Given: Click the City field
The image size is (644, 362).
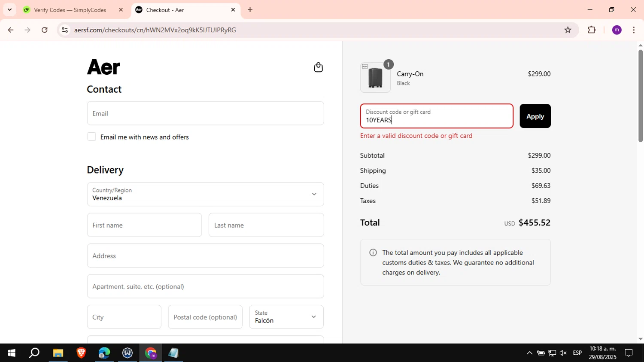Looking at the screenshot, I should (x=124, y=317).
